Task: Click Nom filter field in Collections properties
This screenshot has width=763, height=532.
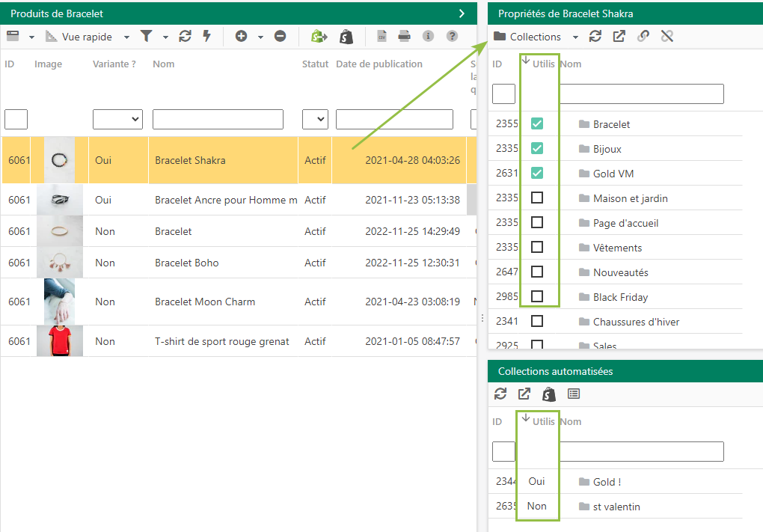Action: click(641, 94)
